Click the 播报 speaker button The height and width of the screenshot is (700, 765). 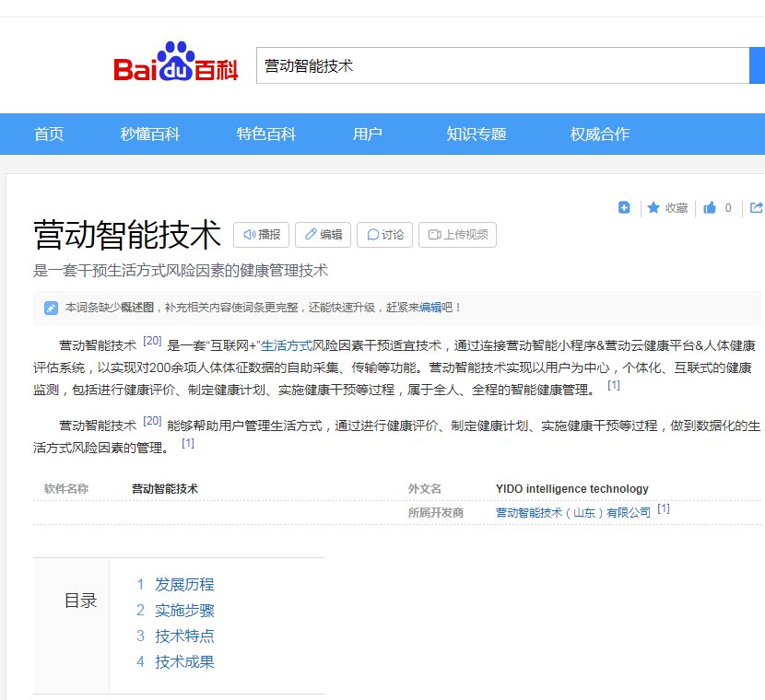click(262, 235)
